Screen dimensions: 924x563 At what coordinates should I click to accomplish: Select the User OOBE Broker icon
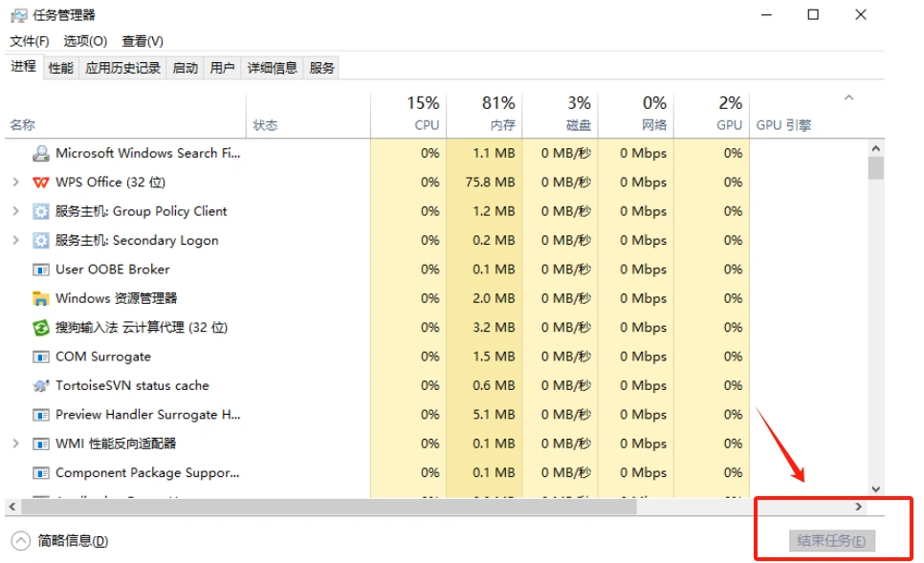tap(41, 270)
